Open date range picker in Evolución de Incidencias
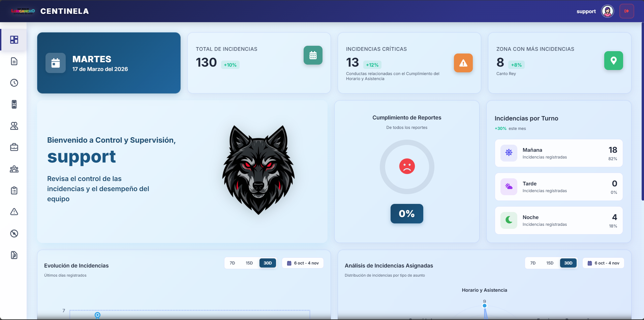644x320 pixels. pyautogui.click(x=303, y=263)
